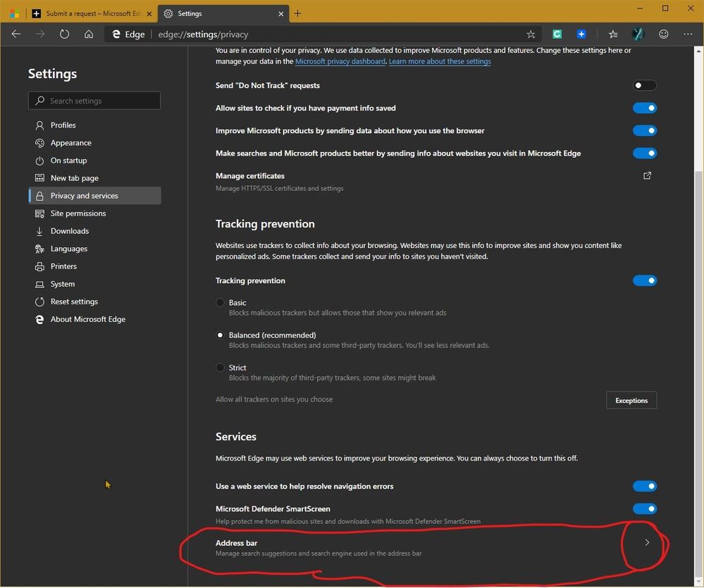Click the Edge logo in address bar
The width and height of the screenshot is (704, 588).
coord(116,34)
